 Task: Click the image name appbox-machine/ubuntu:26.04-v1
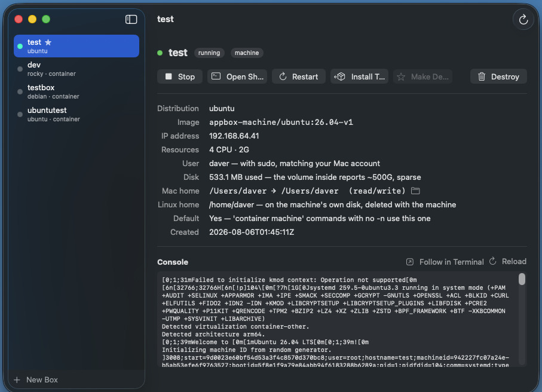pos(281,122)
